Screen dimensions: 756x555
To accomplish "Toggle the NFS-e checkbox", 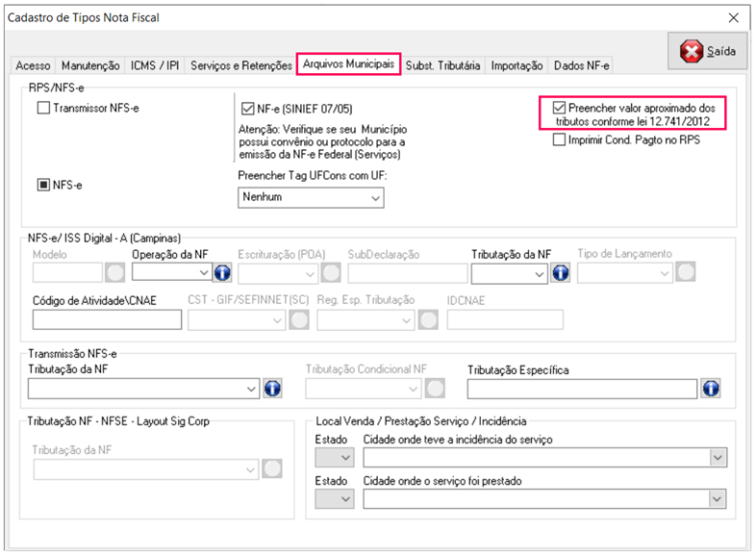I will point(43,185).
